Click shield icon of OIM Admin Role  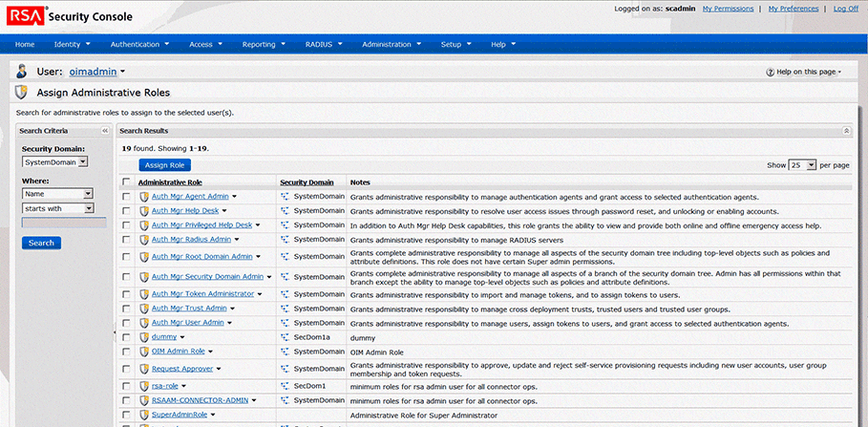click(144, 352)
